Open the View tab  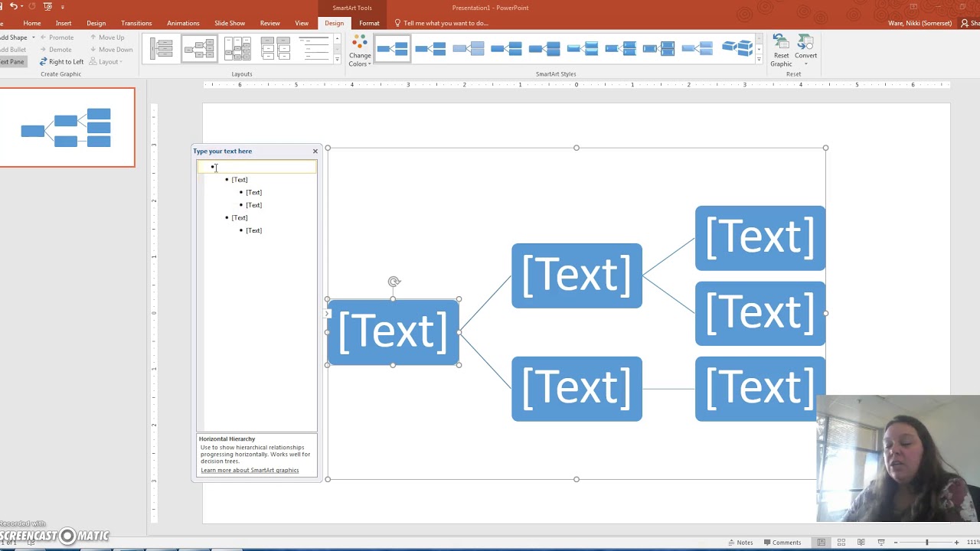302,23
